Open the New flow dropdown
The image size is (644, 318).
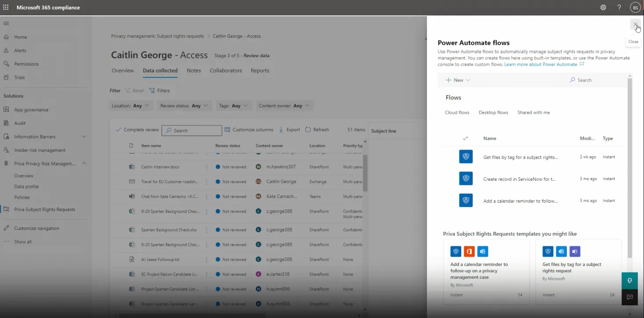tap(458, 80)
